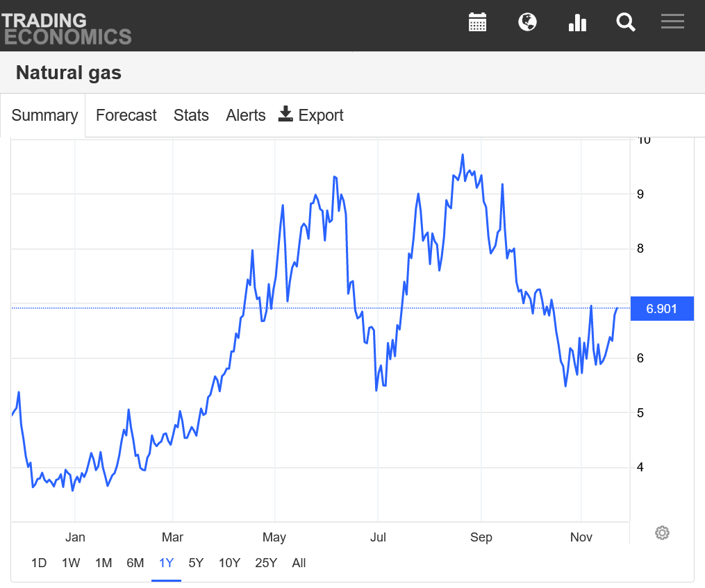Switch chart to 6M range

click(135, 563)
